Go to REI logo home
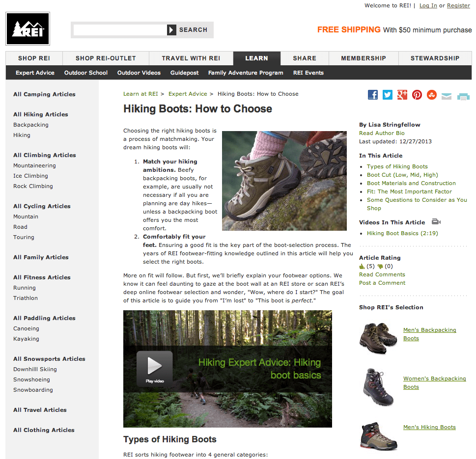 (x=28, y=29)
